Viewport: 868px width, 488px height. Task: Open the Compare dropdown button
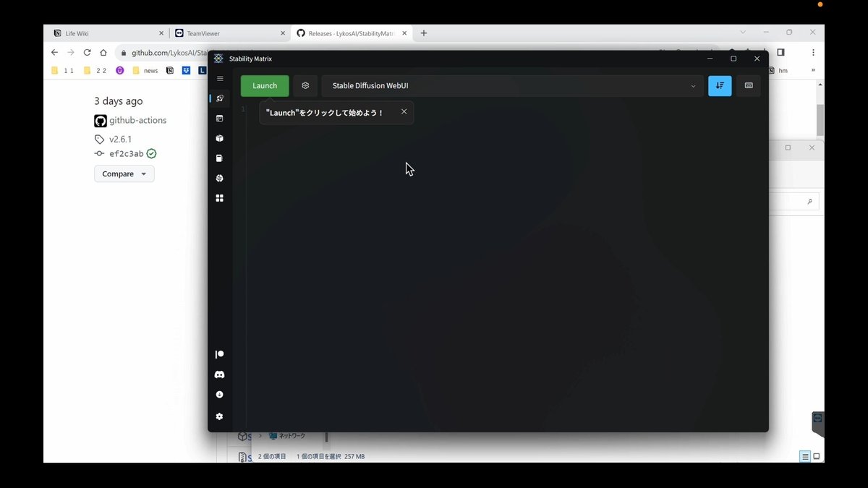pyautogui.click(x=124, y=174)
